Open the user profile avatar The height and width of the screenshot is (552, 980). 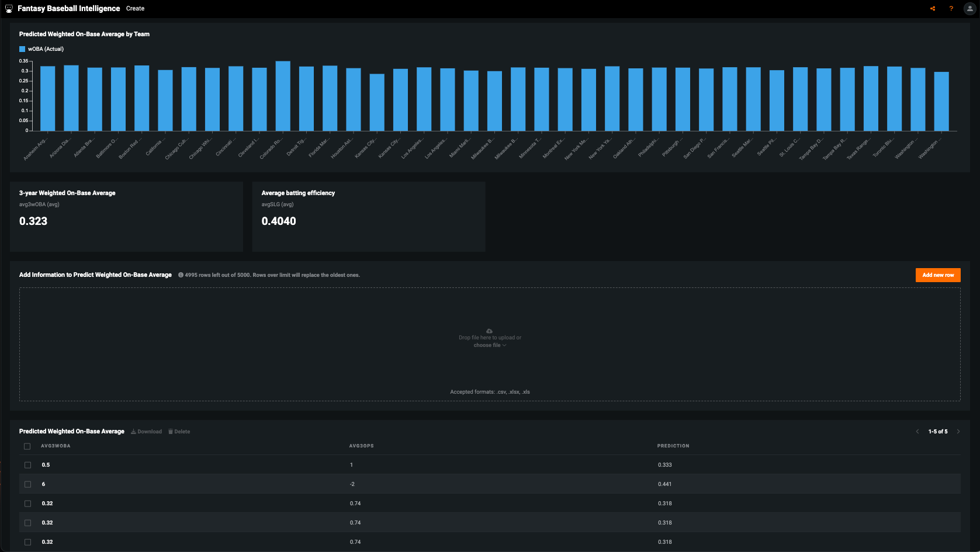coord(969,9)
